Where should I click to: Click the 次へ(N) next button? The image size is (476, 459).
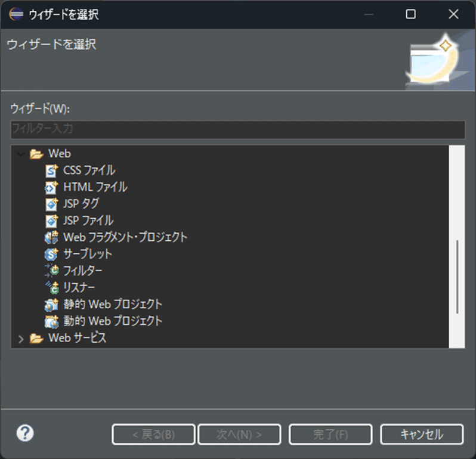click(239, 435)
